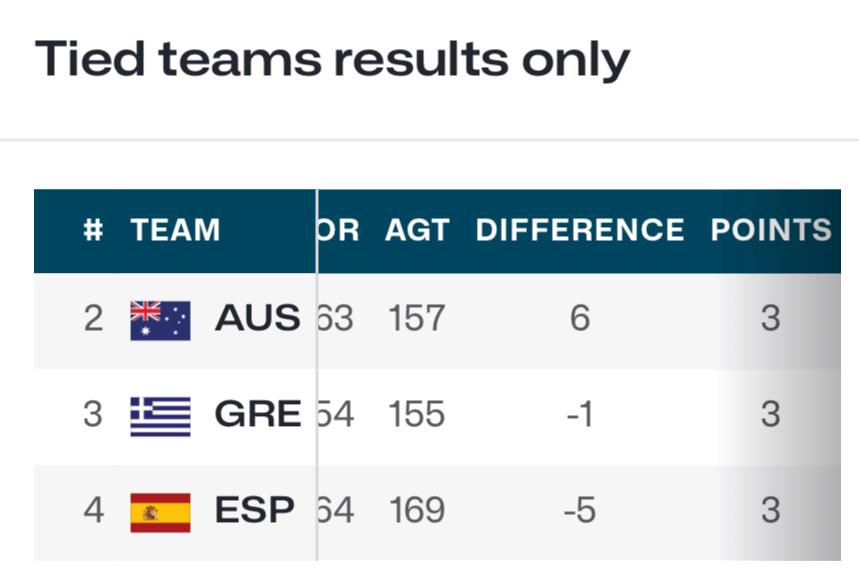
Task: Sort by the AGT column header
Action: (417, 230)
